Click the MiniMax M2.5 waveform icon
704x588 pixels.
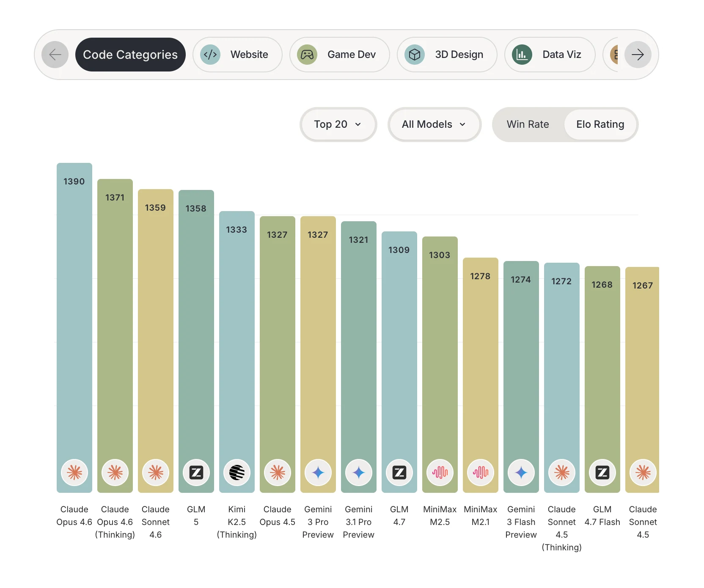pyautogui.click(x=440, y=473)
